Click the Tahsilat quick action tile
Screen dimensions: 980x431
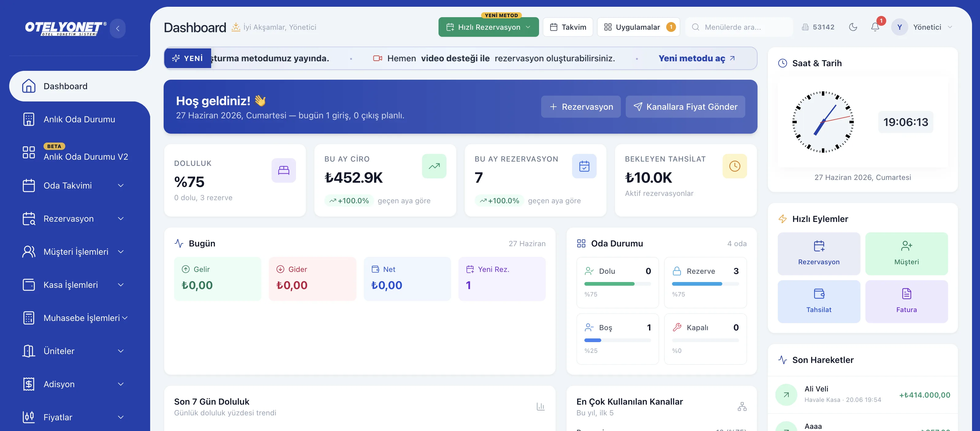click(819, 302)
